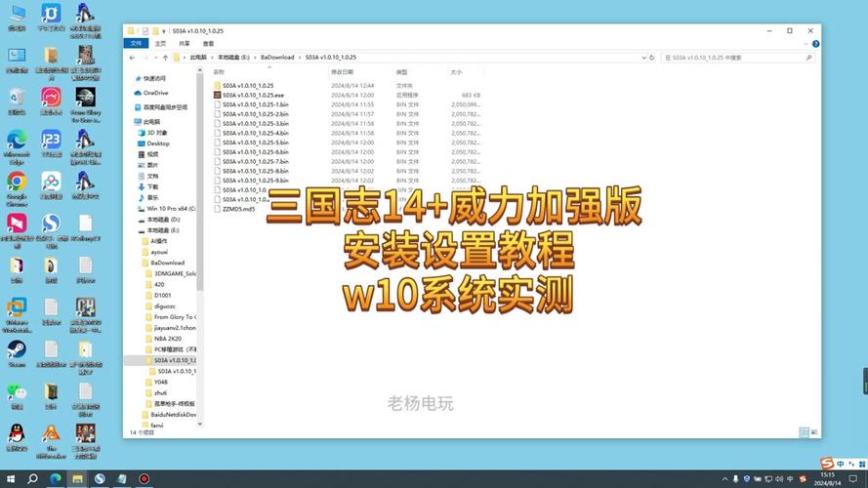Open taskbar search magnifier
Screen dimensions: 868x488
pos(32,478)
